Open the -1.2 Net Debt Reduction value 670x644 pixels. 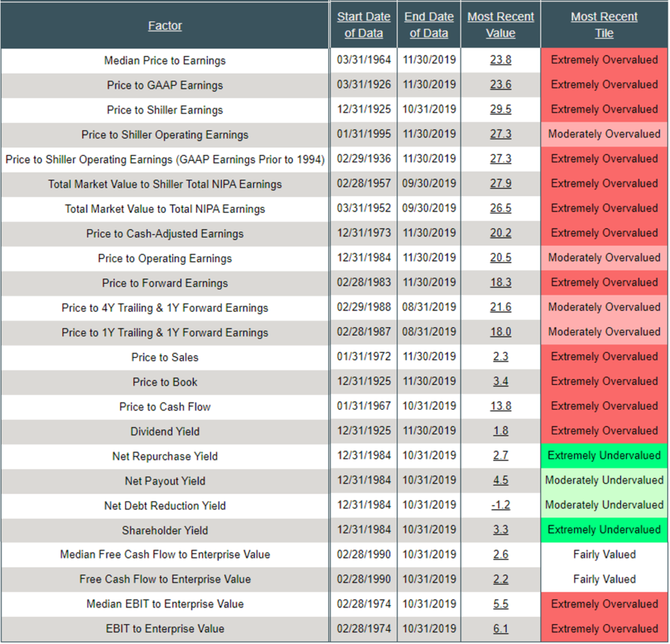pyautogui.click(x=501, y=505)
